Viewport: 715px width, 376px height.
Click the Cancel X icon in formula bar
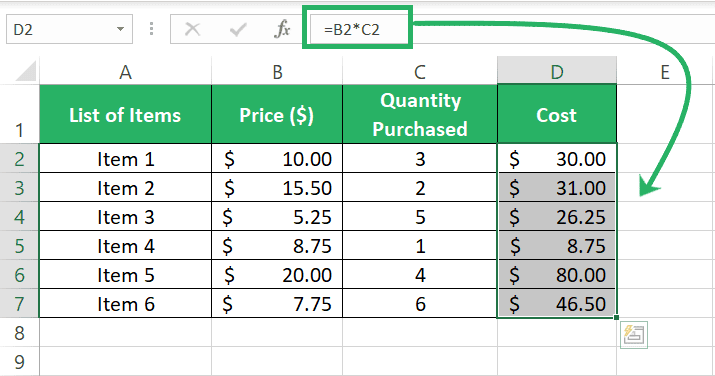click(192, 30)
